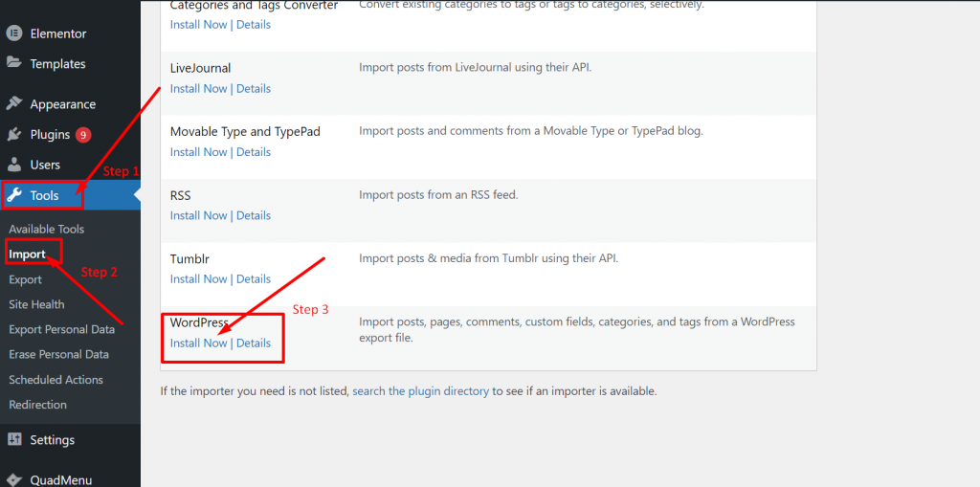The image size is (980, 487).
Task: Open Export Personal Data page
Action: pyautogui.click(x=61, y=329)
